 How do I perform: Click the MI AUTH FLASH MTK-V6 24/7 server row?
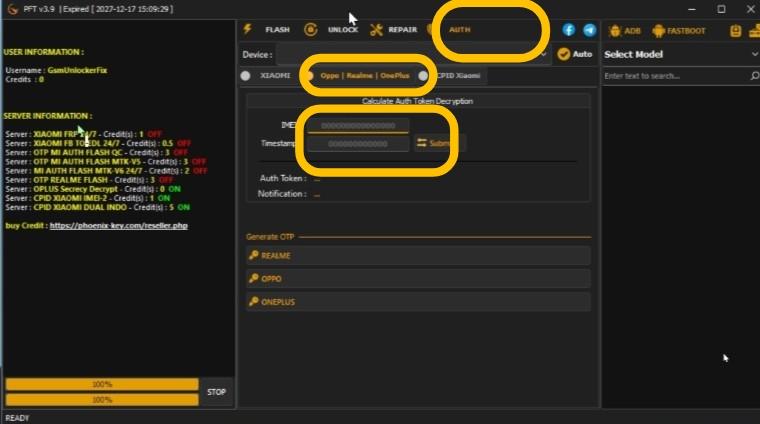106,171
